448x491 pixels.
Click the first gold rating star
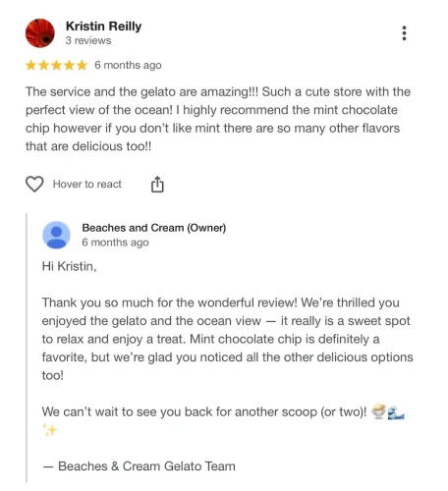coord(30,65)
